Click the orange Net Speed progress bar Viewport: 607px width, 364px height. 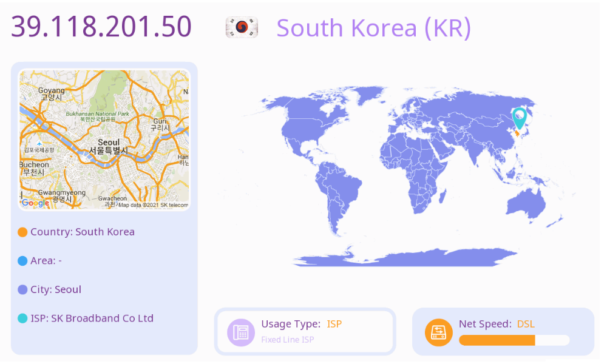497,340
